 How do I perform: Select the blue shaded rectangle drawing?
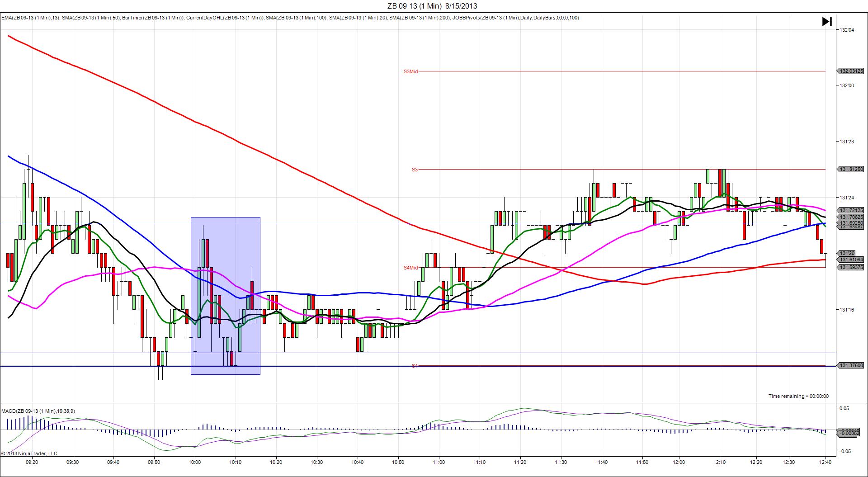[226, 296]
